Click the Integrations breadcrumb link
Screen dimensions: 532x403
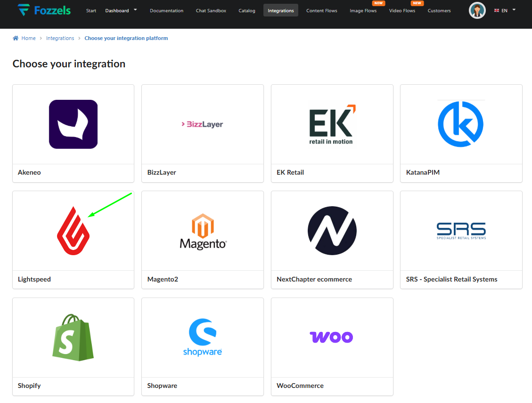pyautogui.click(x=60, y=38)
